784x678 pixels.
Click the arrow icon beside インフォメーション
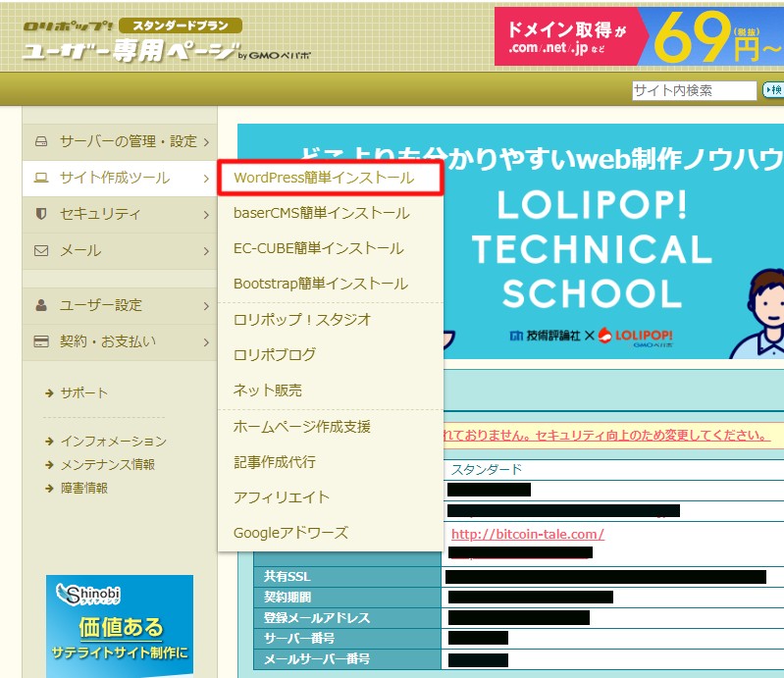click(x=49, y=441)
